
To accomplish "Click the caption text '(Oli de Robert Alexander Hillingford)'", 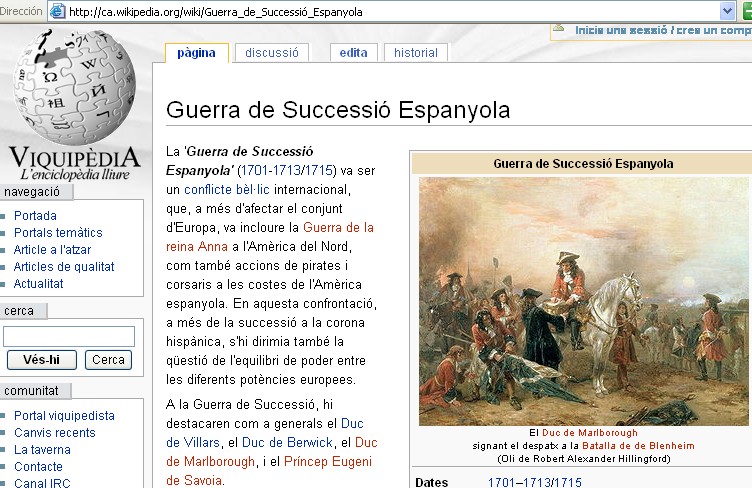I will [x=584, y=459].
